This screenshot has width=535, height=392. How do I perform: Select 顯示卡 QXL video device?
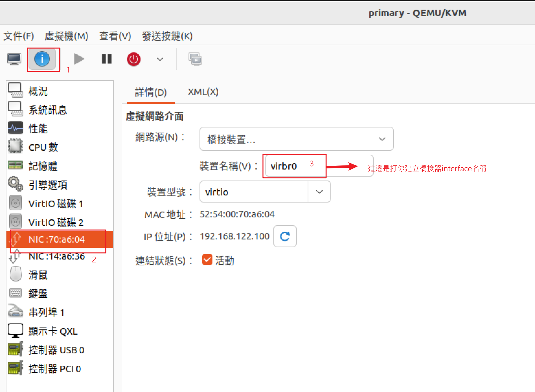click(53, 331)
